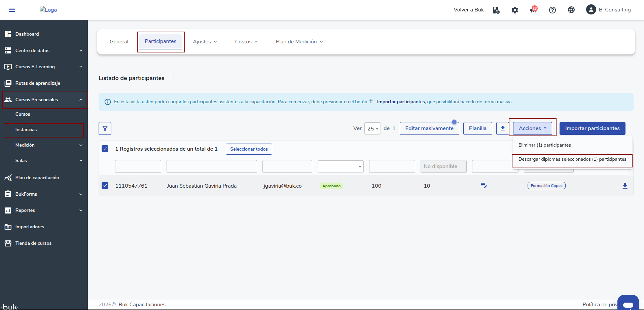Open the Ajustes tab dropdown
644x310 pixels.
coord(205,42)
